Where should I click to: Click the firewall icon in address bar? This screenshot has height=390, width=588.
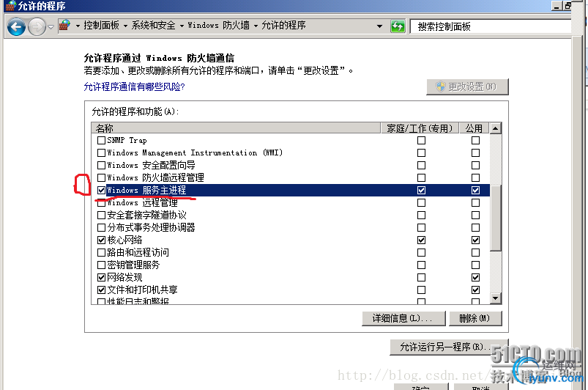pyautogui.click(x=65, y=25)
